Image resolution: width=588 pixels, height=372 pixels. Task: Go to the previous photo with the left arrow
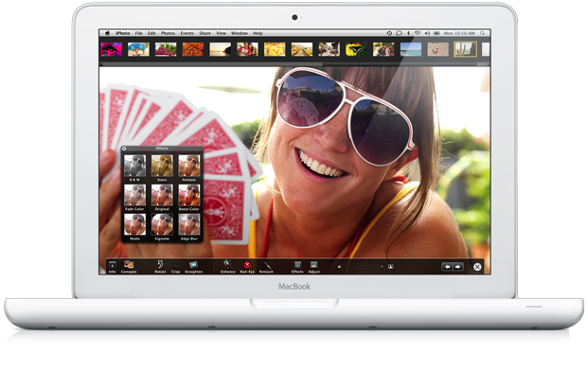[447, 267]
